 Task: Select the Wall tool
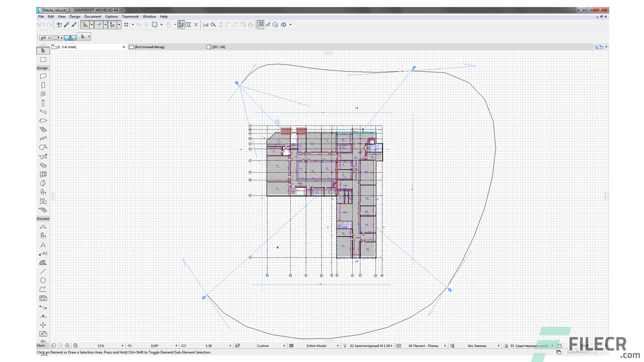43,76
